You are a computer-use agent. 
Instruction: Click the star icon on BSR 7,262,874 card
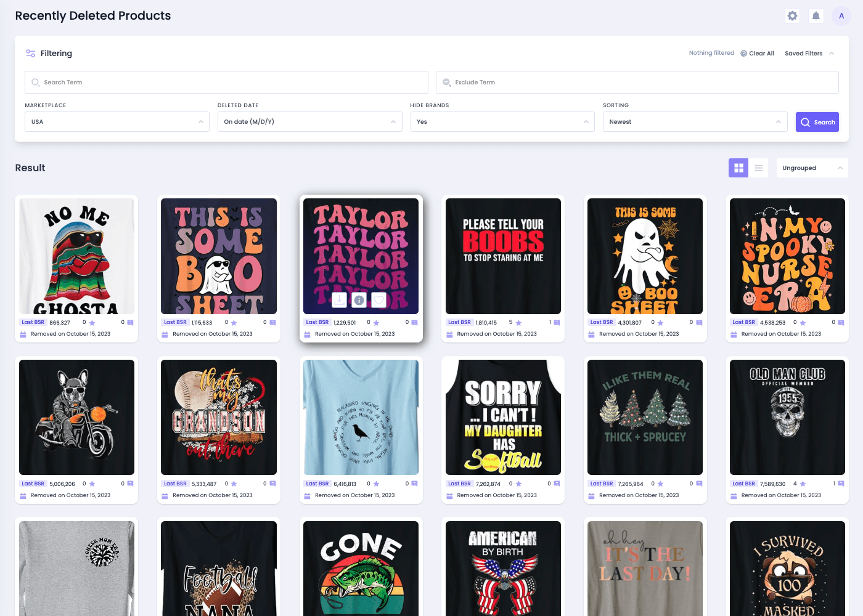518,484
